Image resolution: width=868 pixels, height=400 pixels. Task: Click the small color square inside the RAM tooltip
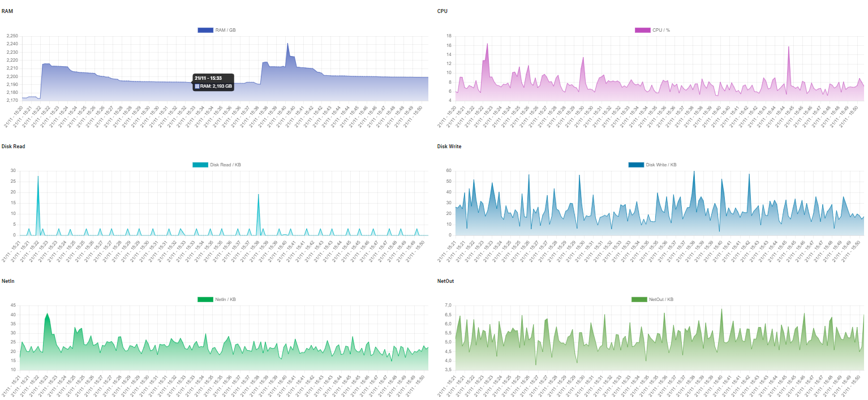[197, 86]
